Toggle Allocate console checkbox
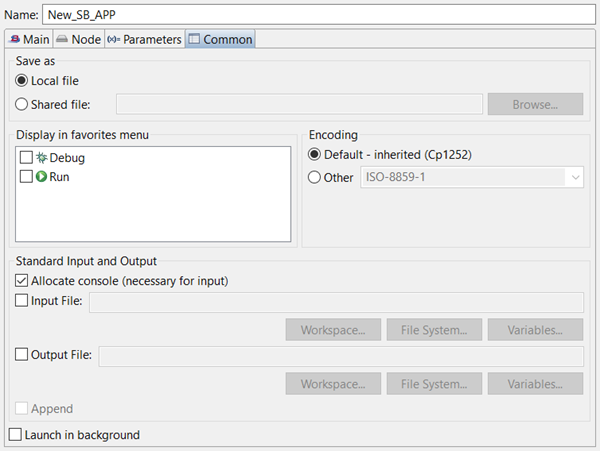 click(23, 281)
